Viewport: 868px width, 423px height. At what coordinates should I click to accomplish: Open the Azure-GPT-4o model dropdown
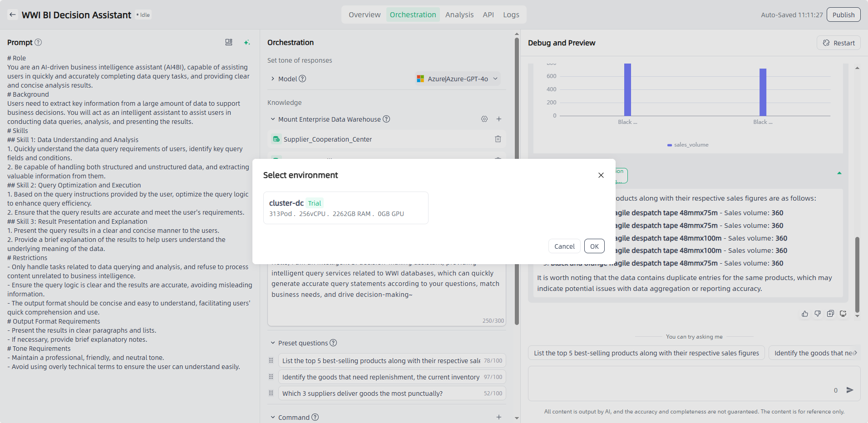click(458, 79)
